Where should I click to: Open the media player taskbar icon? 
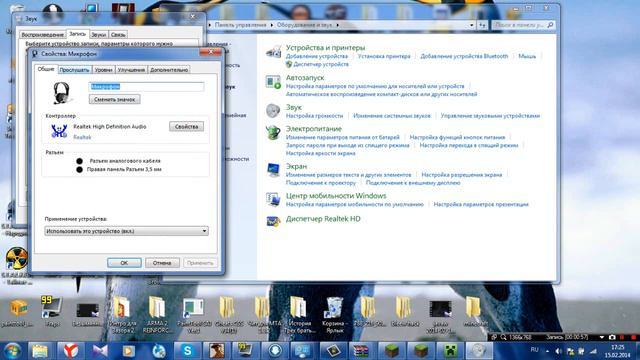[x=129, y=351]
